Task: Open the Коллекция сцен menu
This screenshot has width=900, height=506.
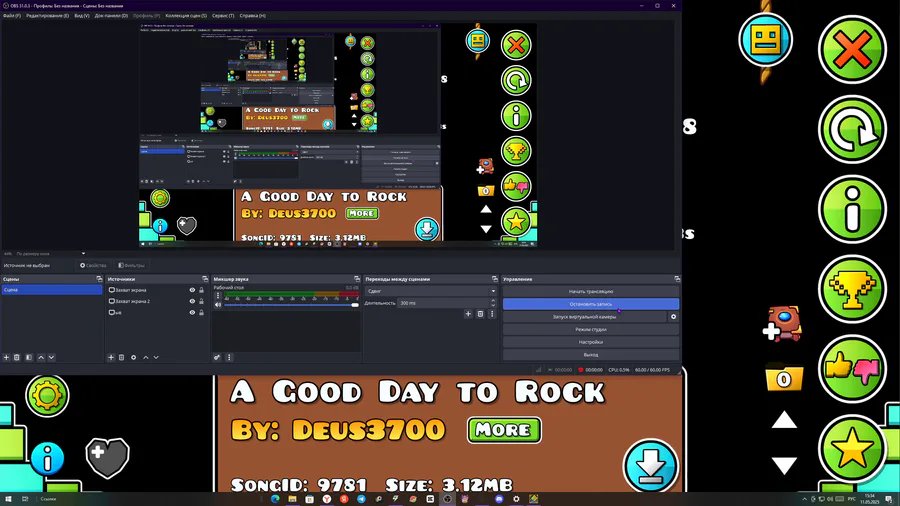Action: click(x=186, y=15)
